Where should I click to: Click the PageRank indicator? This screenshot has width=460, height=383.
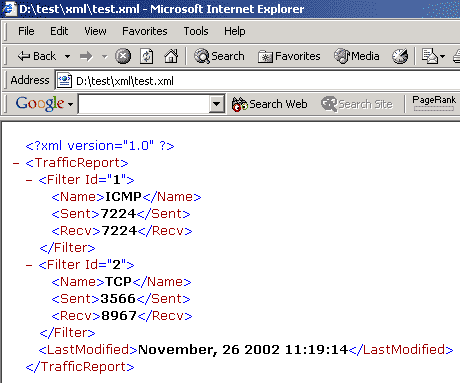[434, 103]
